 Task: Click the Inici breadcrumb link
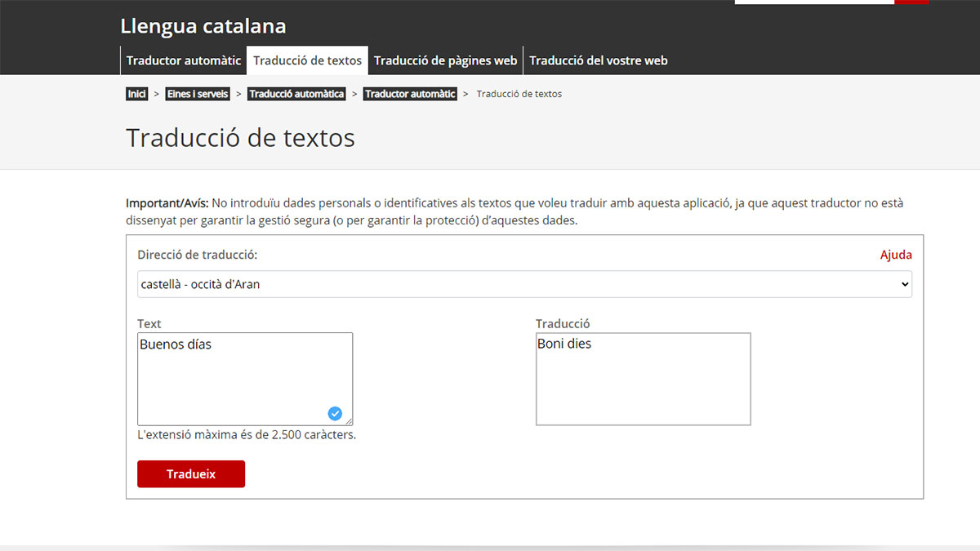[136, 94]
